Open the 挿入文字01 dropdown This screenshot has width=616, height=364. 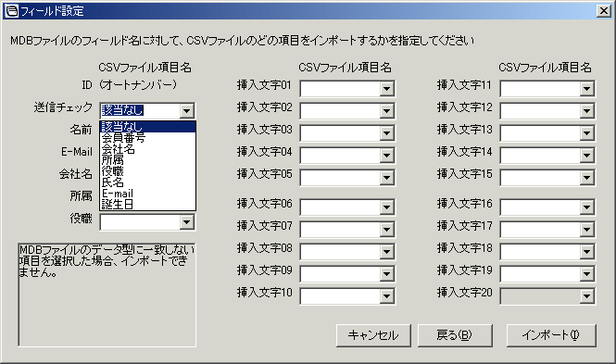click(x=386, y=89)
